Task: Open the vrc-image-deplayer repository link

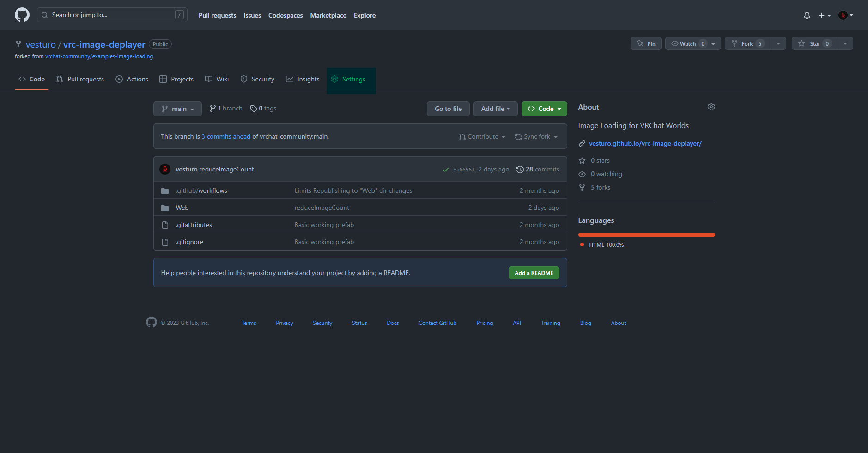Action: tap(104, 44)
